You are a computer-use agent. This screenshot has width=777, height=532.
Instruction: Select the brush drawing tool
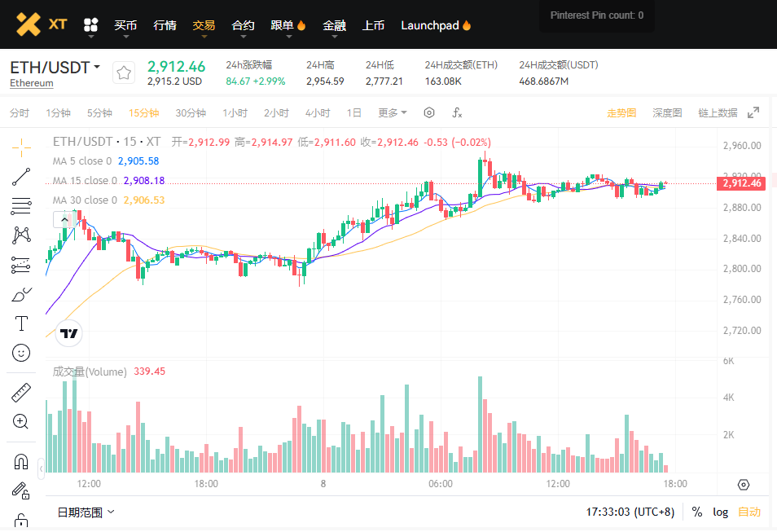tap(21, 294)
